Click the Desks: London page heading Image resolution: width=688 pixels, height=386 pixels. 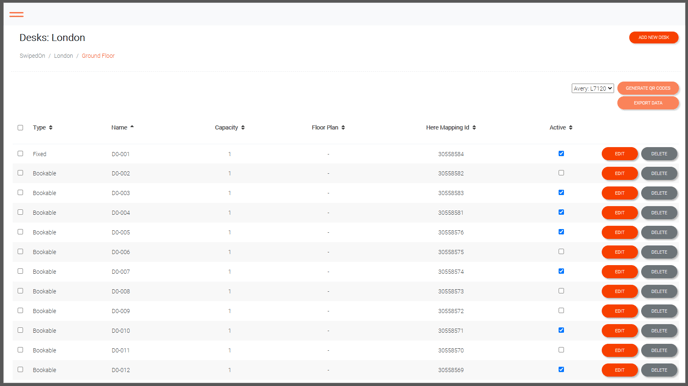coord(52,38)
